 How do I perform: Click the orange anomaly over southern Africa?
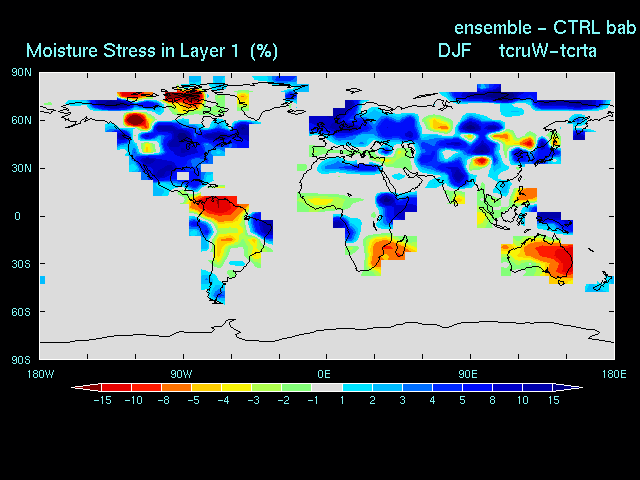click(385, 250)
